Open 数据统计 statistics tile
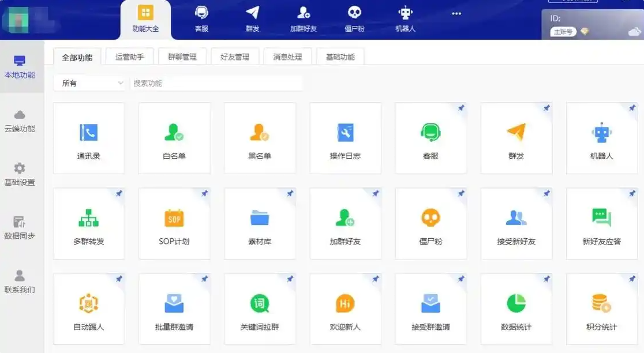Viewport: 644px width, 353px height. (x=516, y=309)
